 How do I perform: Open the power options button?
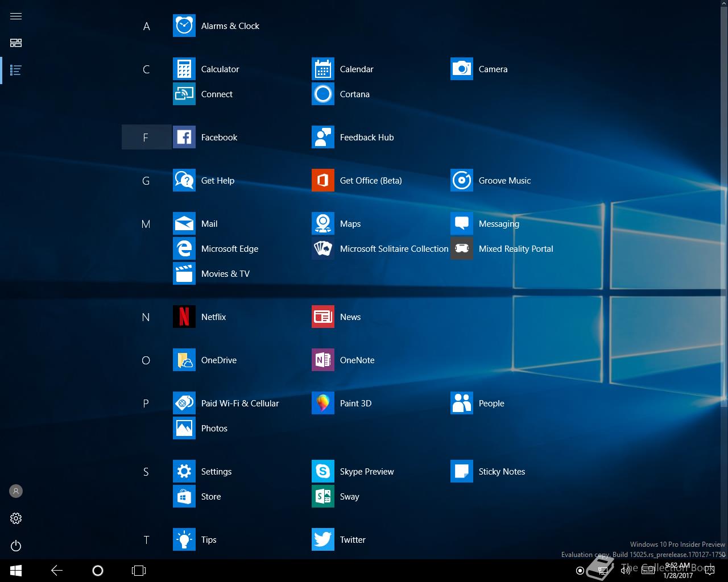click(16, 546)
